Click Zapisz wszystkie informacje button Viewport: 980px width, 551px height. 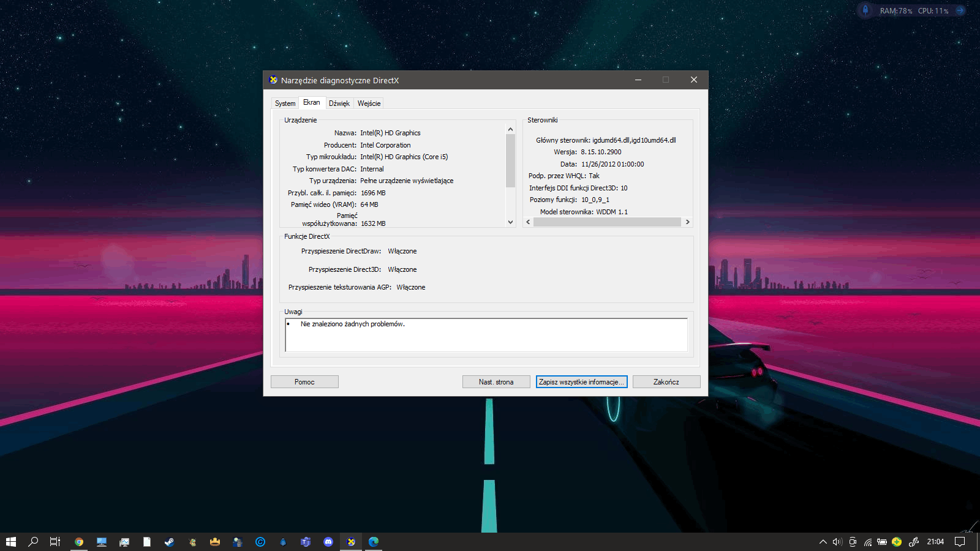pos(581,382)
